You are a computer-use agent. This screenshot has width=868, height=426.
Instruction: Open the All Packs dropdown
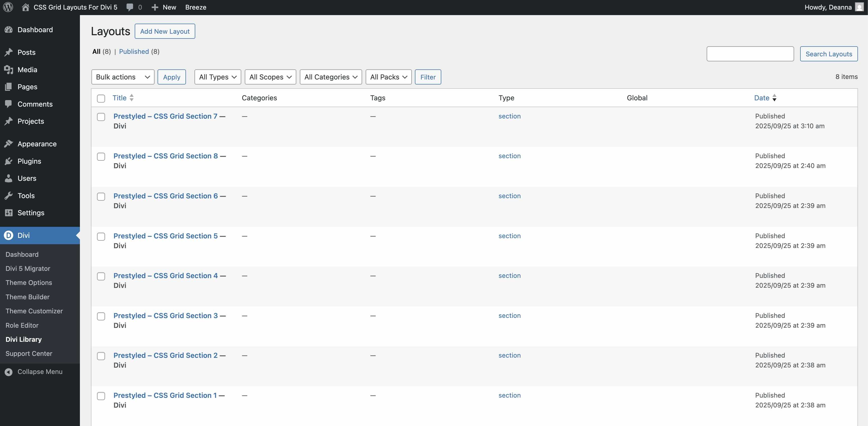click(x=388, y=77)
